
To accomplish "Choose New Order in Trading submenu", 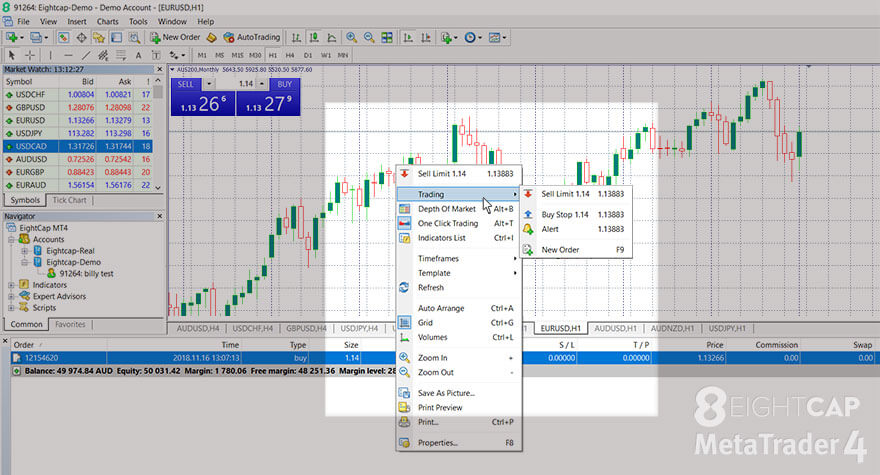I will 576,250.
